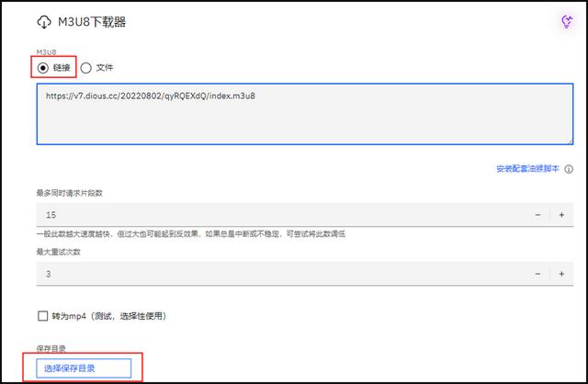
Task: Select the 文件 radio button
Action: coord(86,67)
